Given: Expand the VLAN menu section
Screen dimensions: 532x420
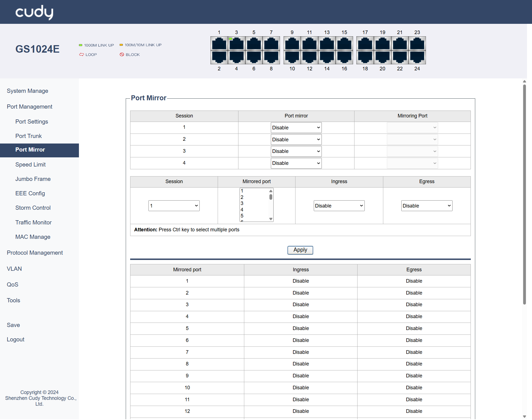Looking at the screenshot, I should 14,269.
